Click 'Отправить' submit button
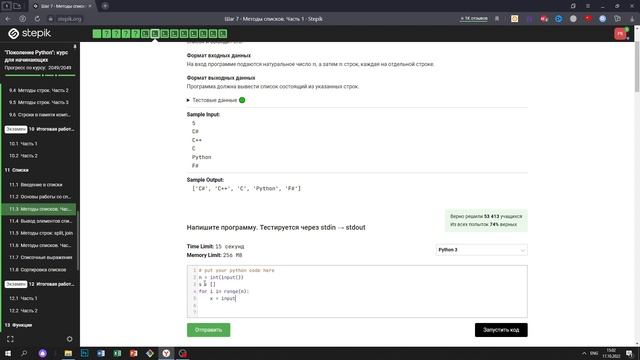 click(209, 330)
